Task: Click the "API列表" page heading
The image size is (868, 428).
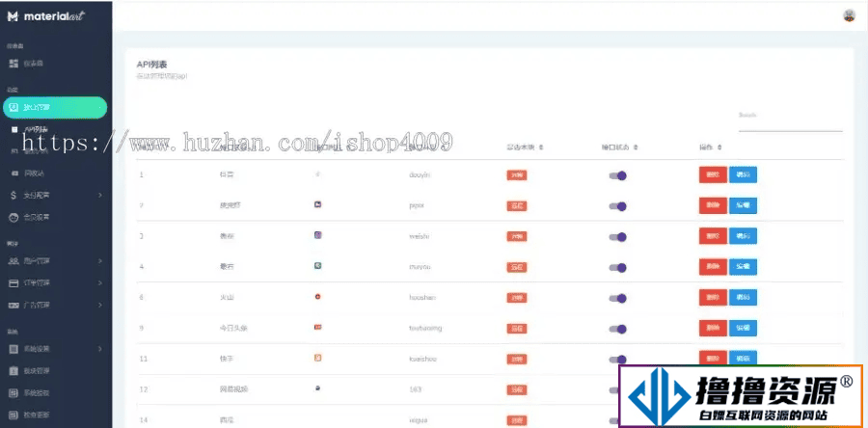Action: pyautogui.click(x=151, y=65)
